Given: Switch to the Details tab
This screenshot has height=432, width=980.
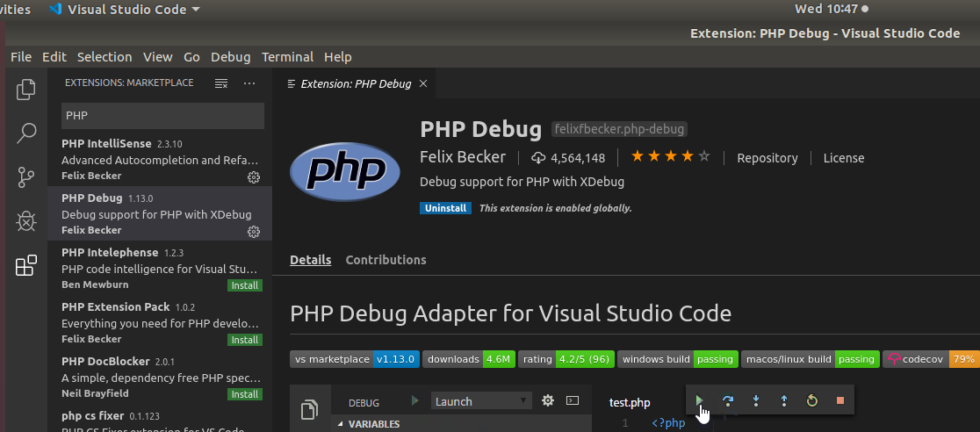Looking at the screenshot, I should point(311,260).
